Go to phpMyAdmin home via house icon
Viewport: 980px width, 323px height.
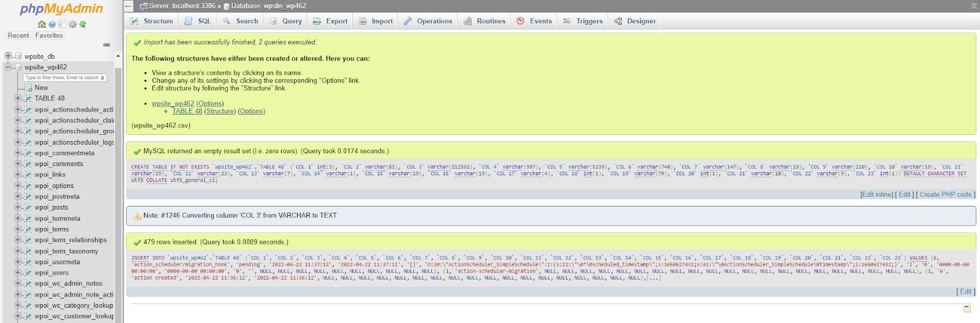coord(42,25)
